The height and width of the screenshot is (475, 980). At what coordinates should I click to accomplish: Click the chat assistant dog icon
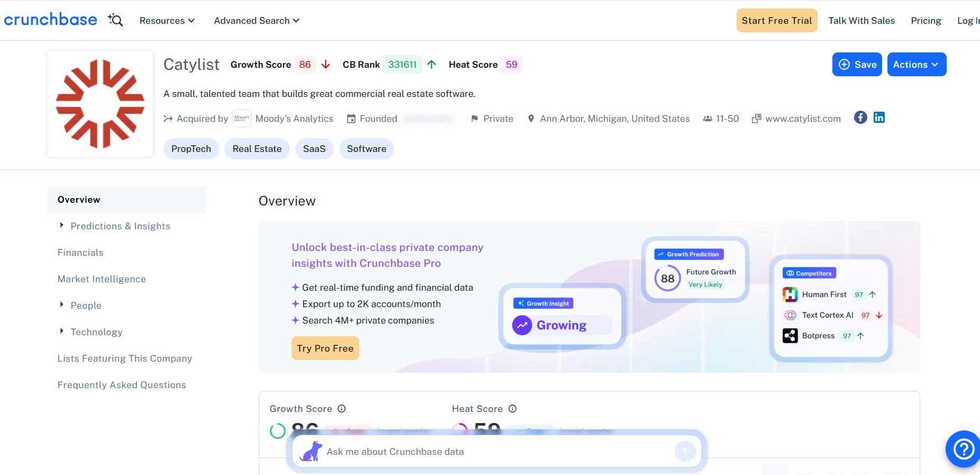tap(311, 451)
